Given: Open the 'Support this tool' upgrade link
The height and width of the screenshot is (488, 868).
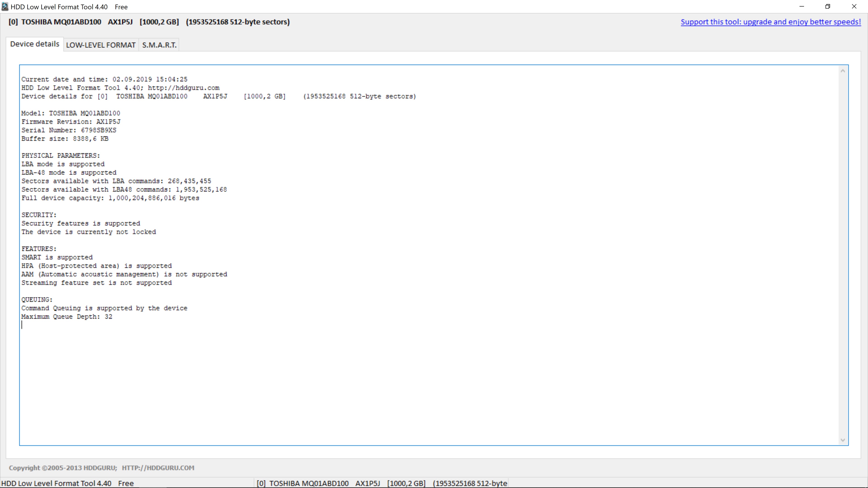Looking at the screenshot, I should (x=771, y=22).
